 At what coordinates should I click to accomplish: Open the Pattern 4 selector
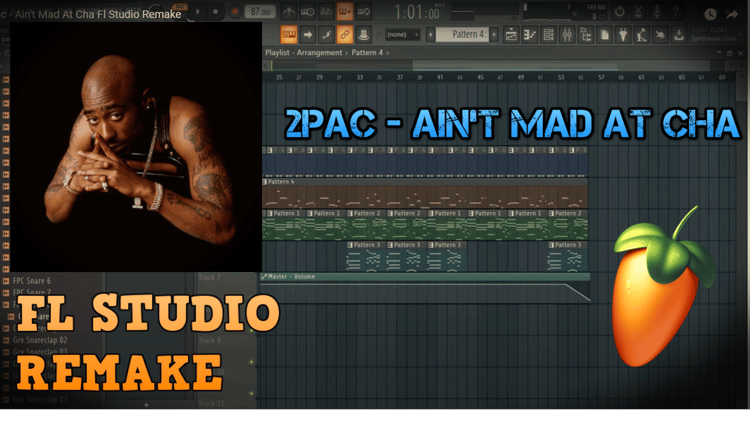(463, 34)
